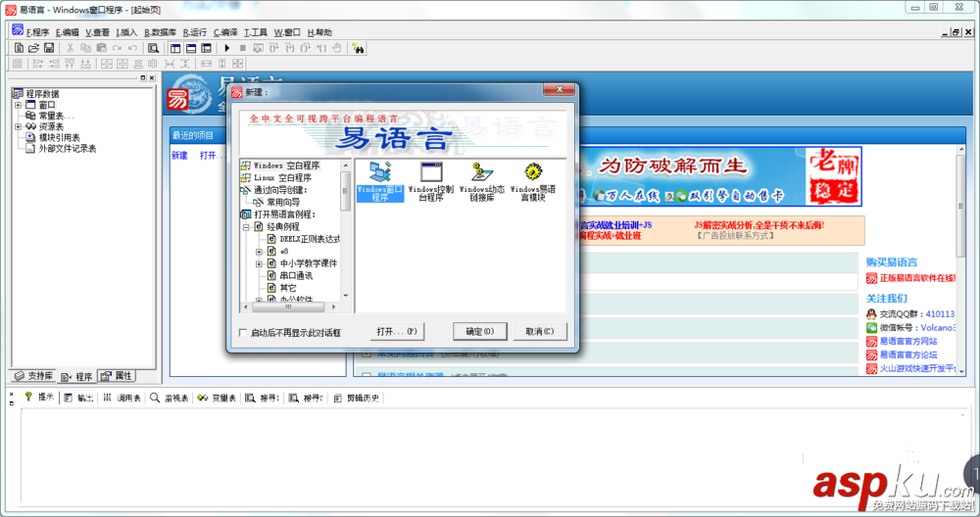
Task: Open the R.运行 menu
Action: point(194,32)
